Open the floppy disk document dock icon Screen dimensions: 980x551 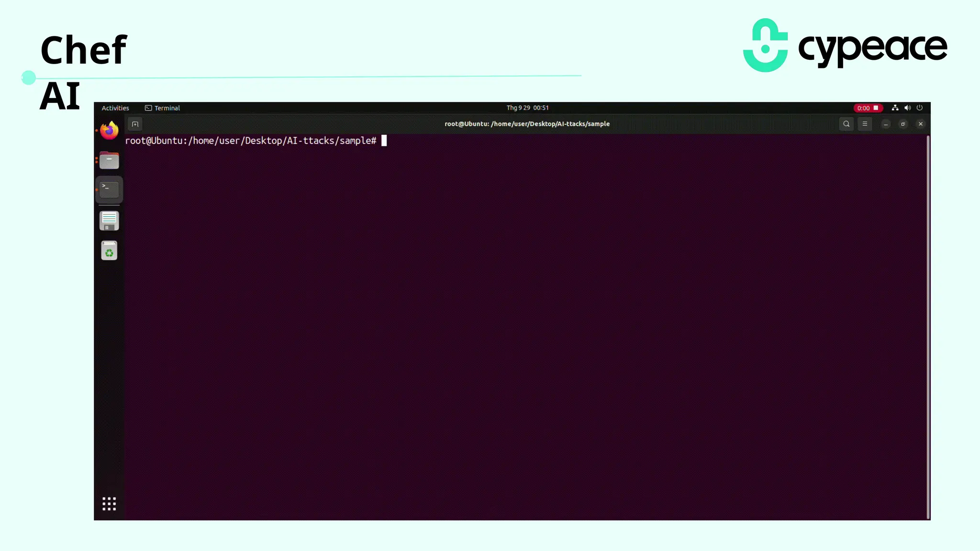[109, 220]
